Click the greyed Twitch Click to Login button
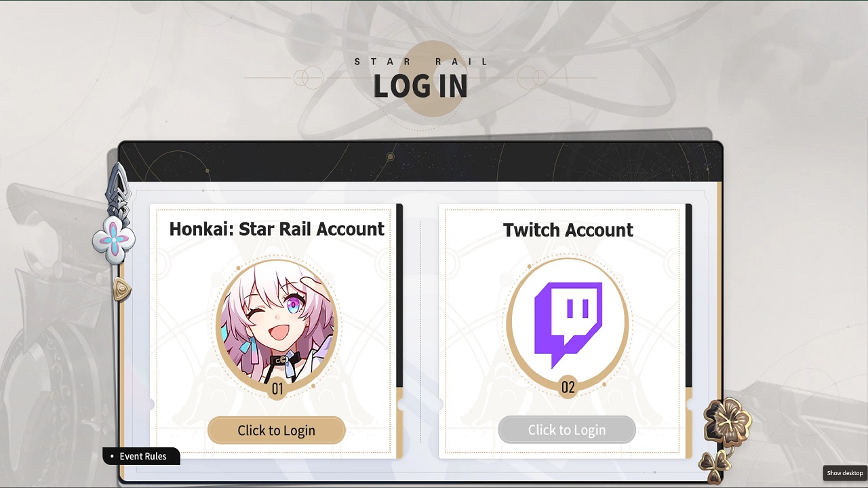868x488 pixels. pyautogui.click(x=567, y=430)
